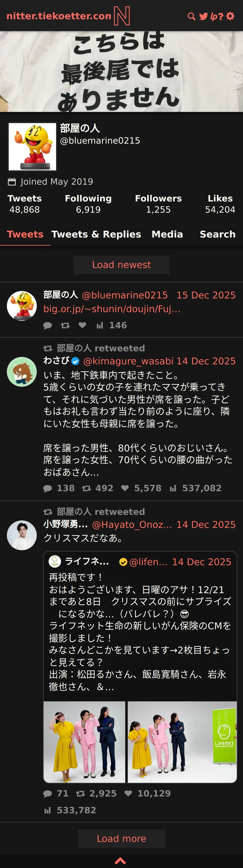Open the Pac-Man profile avatar image
This screenshot has width=243, height=868.
coord(32,147)
